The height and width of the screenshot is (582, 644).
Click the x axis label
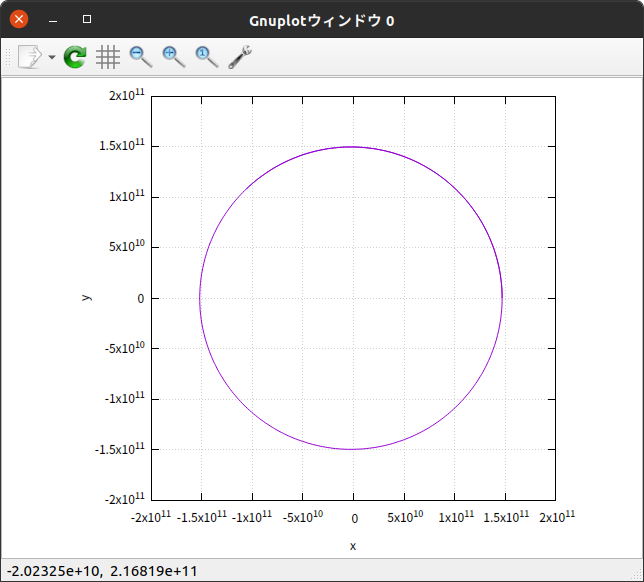[353, 546]
